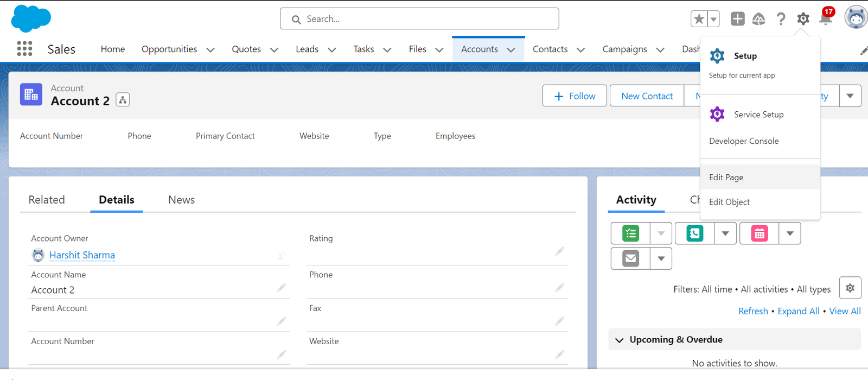
Task: Click the notifications bell icon
Action: click(825, 19)
